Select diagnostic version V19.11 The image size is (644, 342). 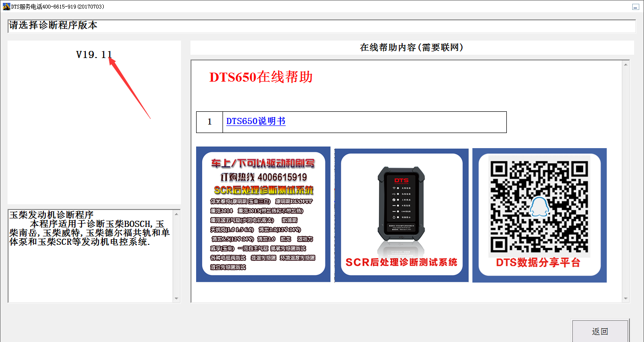click(x=94, y=55)
